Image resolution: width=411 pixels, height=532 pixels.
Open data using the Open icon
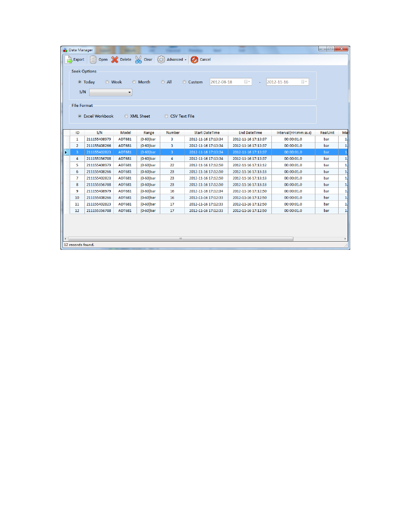93,60
